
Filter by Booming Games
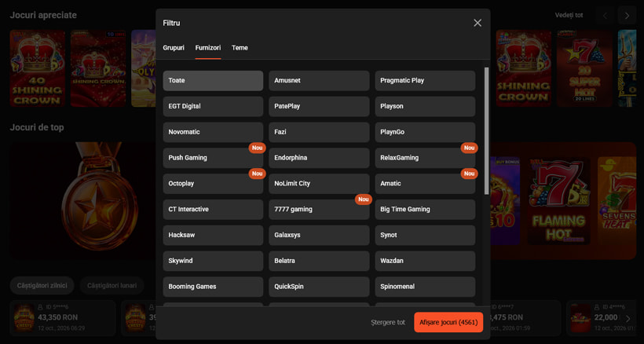(213, 287)
